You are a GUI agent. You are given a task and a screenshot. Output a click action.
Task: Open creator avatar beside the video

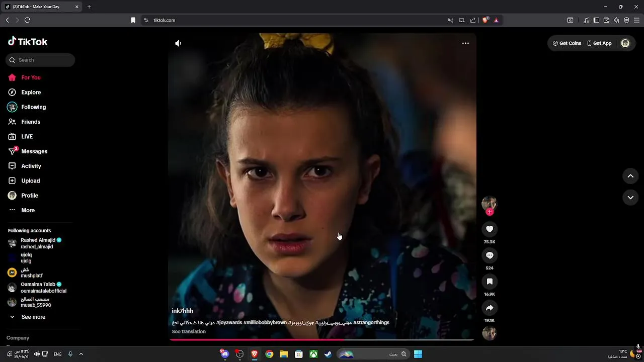pyautogui.click(x=489, y=203)
